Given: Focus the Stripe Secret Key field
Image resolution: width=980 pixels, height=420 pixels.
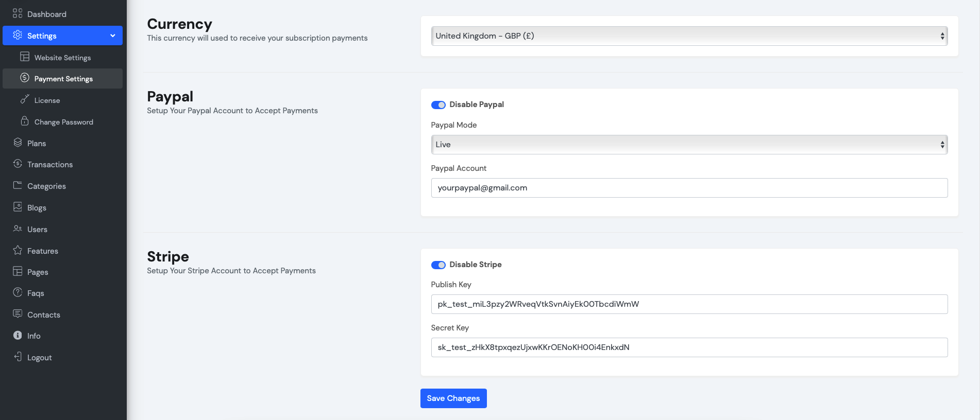Looking at the screenshot, I should pos(689,347).
